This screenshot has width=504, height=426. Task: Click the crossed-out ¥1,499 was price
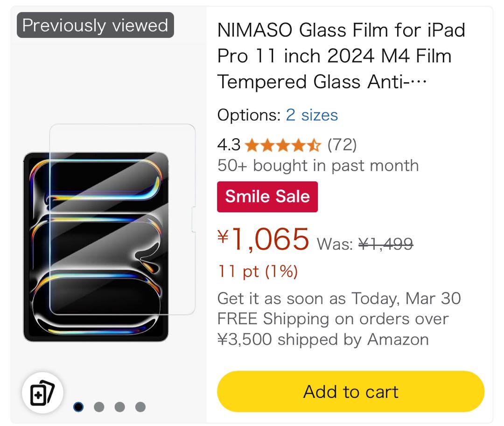tap(386, 244)
